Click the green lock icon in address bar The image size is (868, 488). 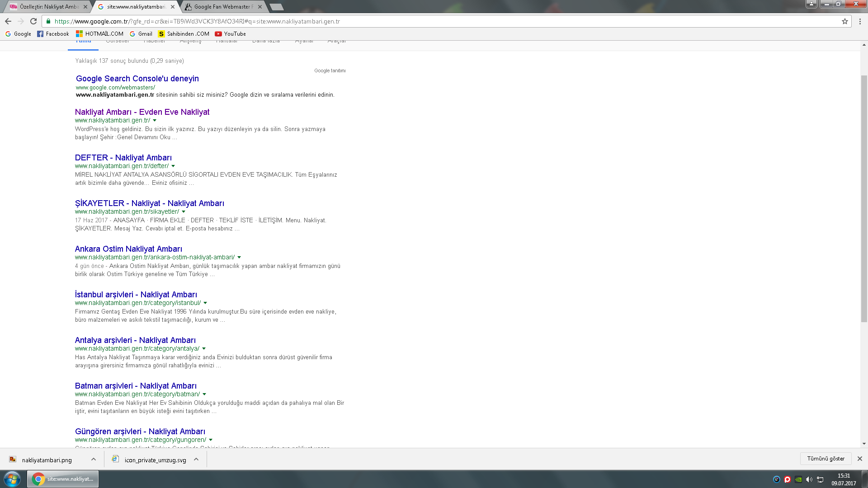point(48,21)
